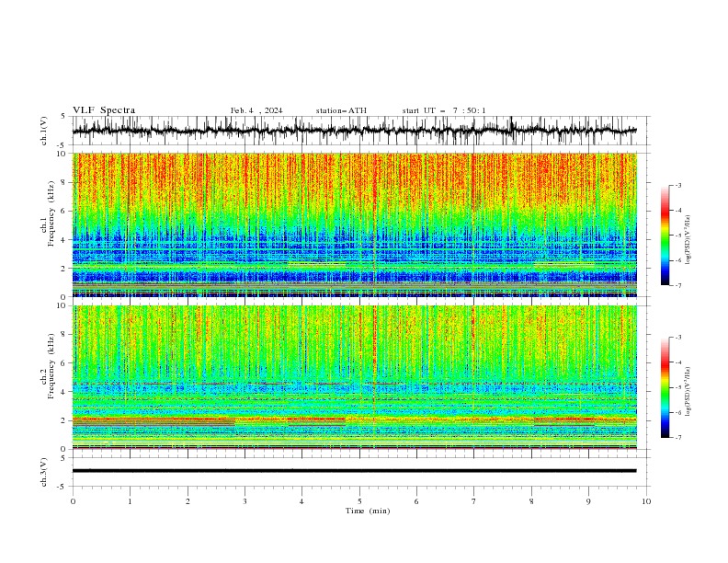The width and height of the screenshot is (728, 563).
Task: Click the "8" kHz tick on ch.1 frequency axis
Action: point(65,182)
